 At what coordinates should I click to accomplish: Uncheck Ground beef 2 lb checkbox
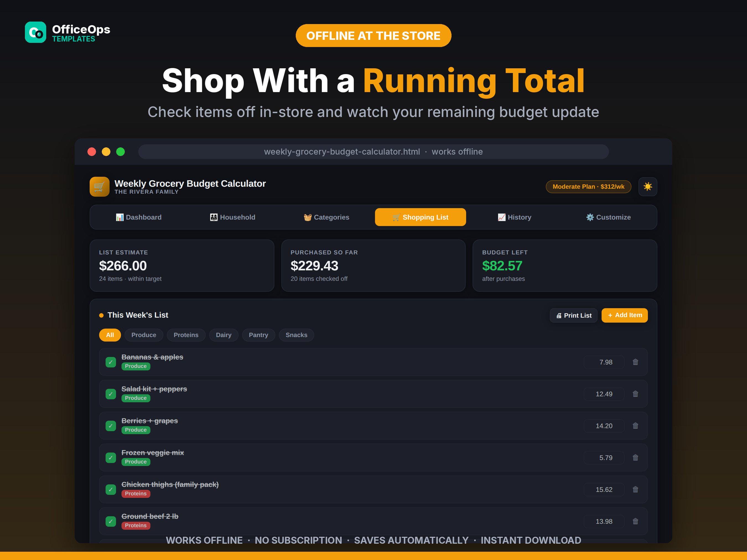pyautogui.click(x=111, y=521)
